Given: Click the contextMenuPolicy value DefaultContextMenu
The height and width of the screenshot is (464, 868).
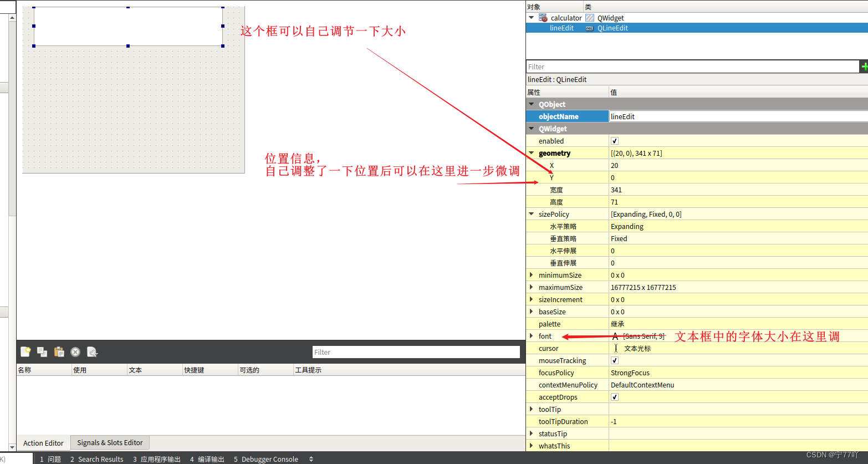Looking at the screenshot, I should coord(738,385).
